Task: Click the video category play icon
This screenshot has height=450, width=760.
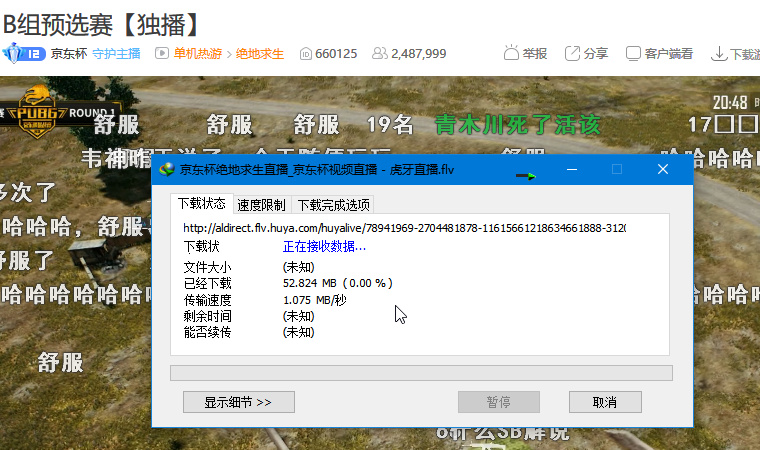Action: 161,53
